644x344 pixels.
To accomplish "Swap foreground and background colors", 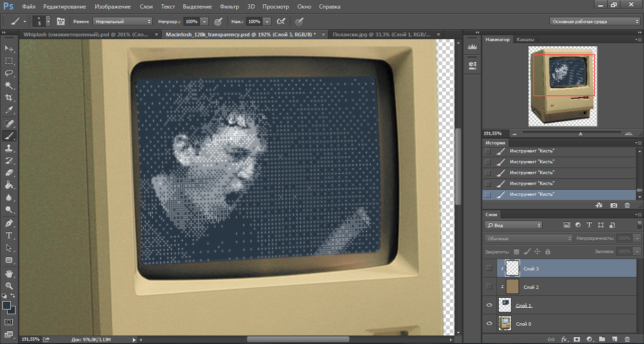I will (13, 296).
